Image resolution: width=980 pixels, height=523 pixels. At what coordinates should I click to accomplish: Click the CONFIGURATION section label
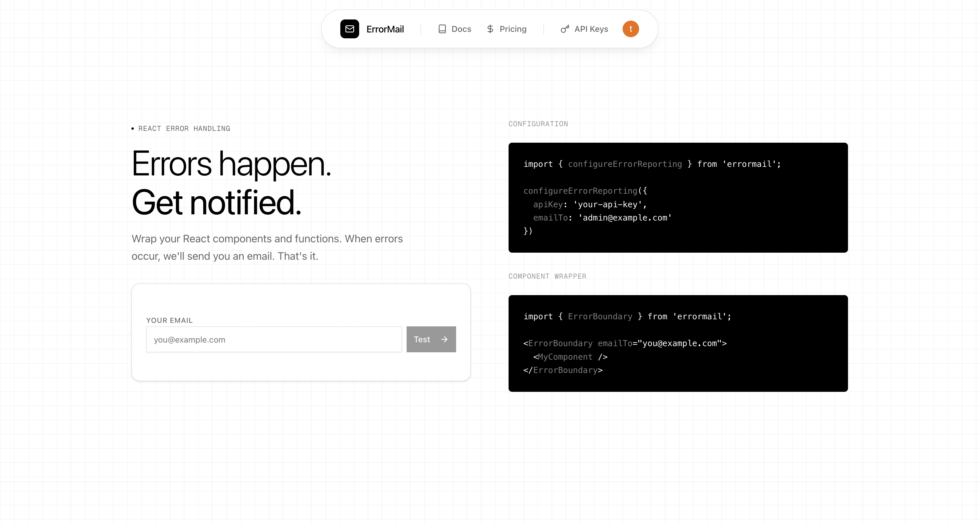(538, 124)
